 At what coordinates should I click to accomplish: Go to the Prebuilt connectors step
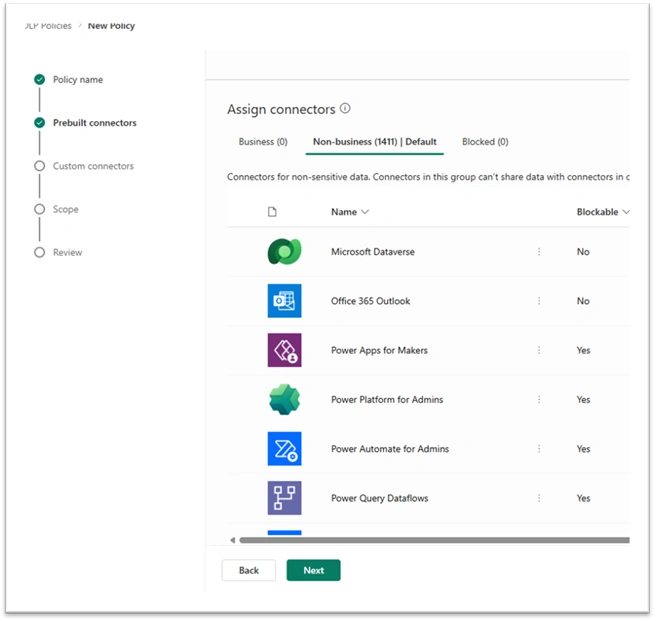click(95, 123)
